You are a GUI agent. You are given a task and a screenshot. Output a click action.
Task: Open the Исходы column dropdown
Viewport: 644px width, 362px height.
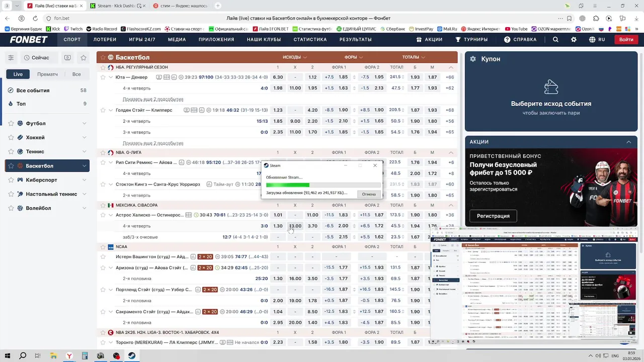point(295,57)
